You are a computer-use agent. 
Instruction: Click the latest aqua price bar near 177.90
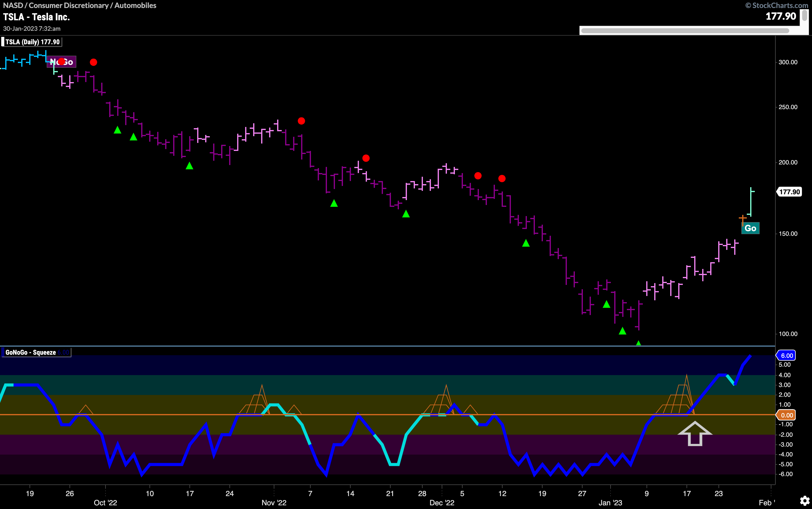(x=751, y=202)
